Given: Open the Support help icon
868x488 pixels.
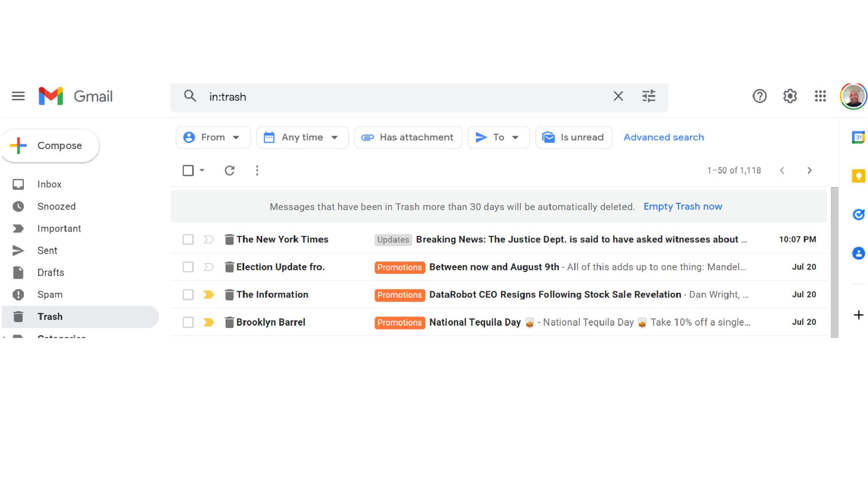Looking at the screenshot, I should [x=759, y=97].
